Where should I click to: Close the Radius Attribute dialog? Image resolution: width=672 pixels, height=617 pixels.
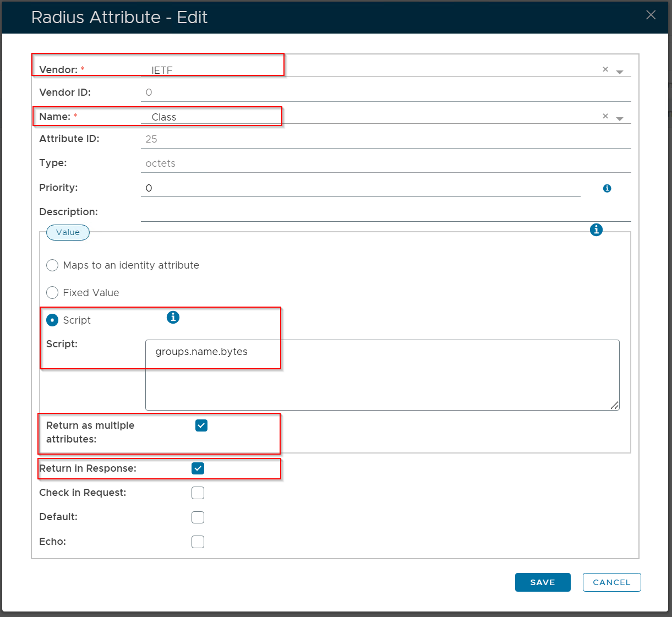pyautogui.click(x=651, y=15)
